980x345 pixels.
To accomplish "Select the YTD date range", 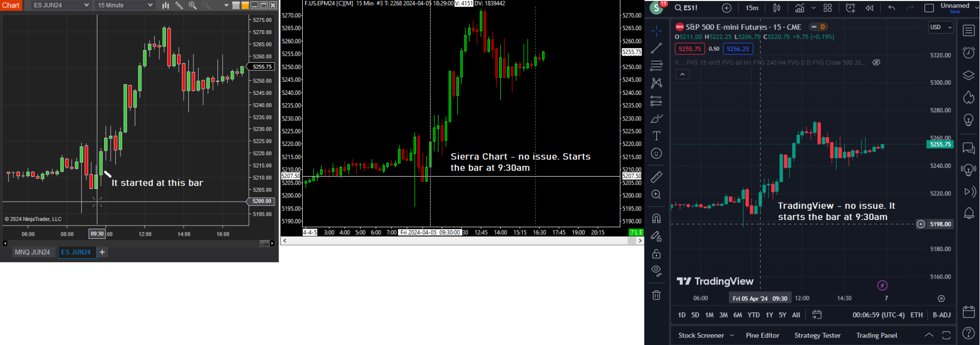I will [754, 315].
